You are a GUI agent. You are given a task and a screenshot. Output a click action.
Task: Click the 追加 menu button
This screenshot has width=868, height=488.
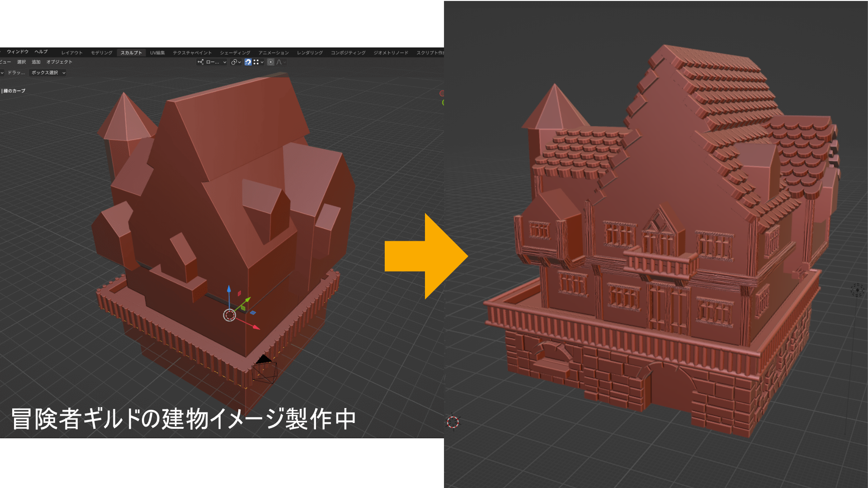click(x=36, y=62)
